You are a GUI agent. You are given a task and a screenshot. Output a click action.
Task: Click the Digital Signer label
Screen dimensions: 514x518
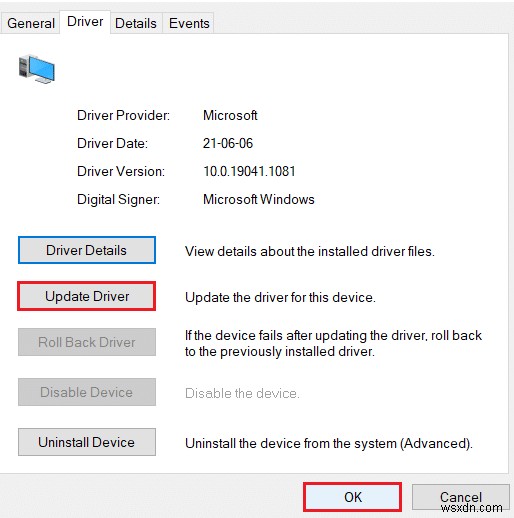(118, 199)
